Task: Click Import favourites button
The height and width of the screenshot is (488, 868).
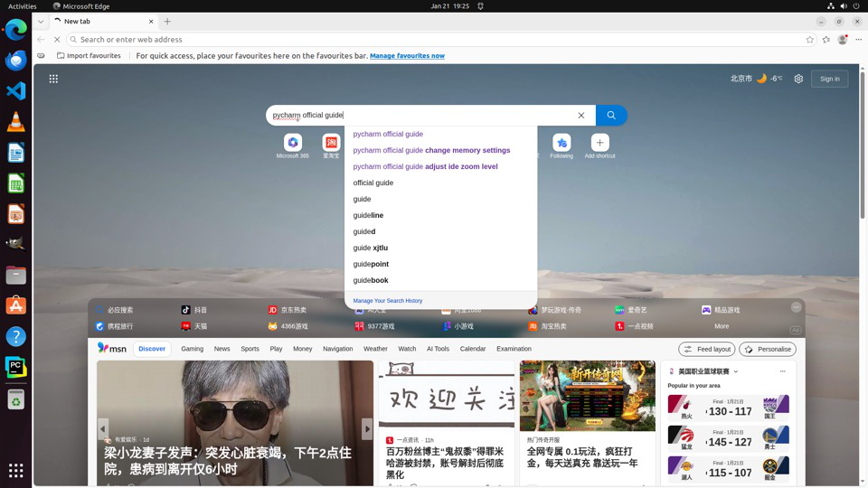Action: pyautogui.click(x=89, y=56)
